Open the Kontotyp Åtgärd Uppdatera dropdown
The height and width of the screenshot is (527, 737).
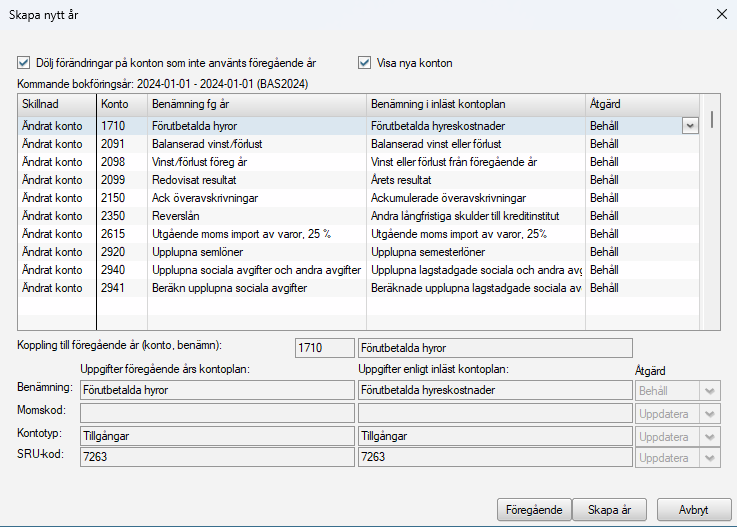coord(710,436)
